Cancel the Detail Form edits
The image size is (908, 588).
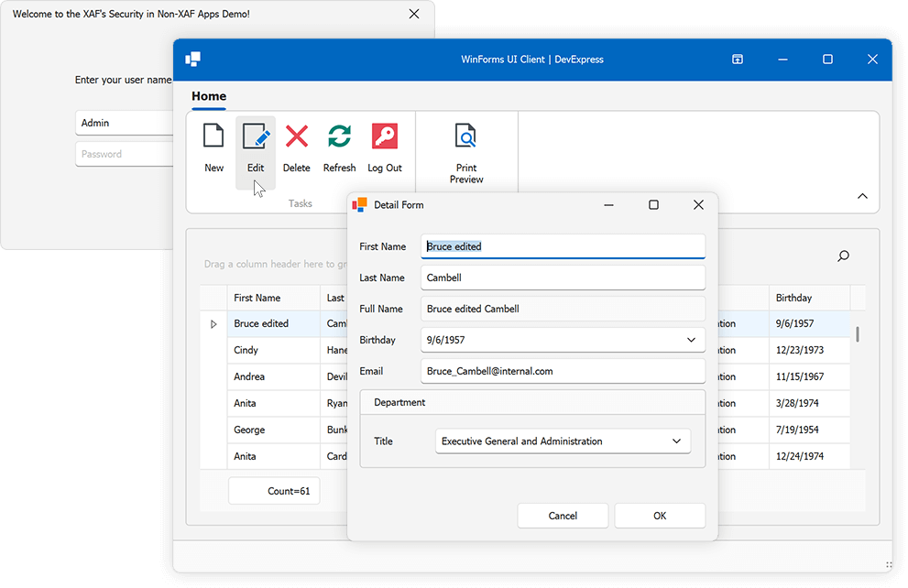point(563,515)
